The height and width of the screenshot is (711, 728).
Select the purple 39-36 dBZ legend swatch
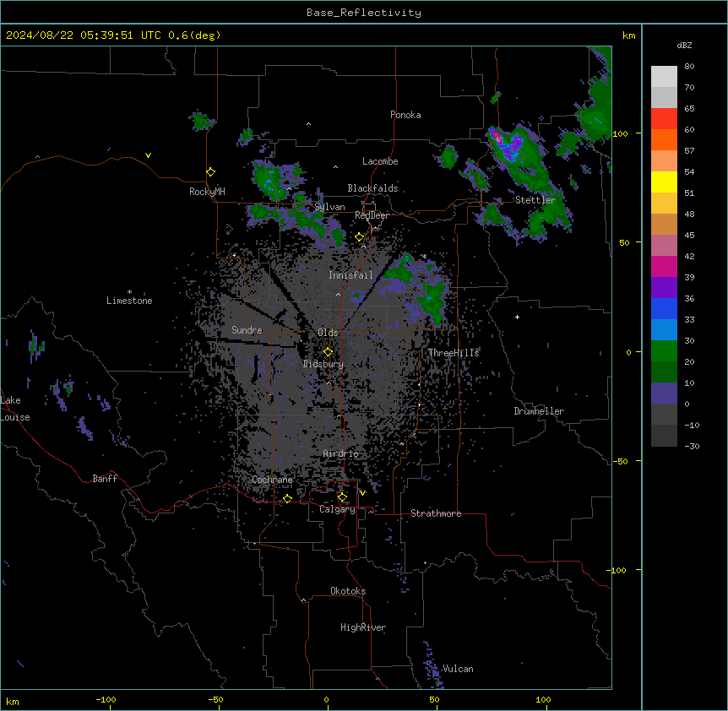(664, 288)
